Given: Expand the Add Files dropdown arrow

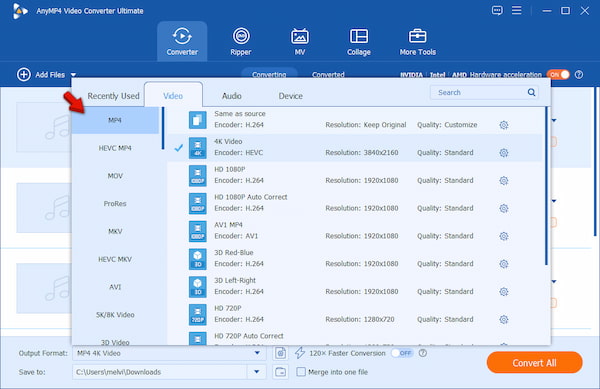Looking at the screenshot, I should click(x=73, y=75).
